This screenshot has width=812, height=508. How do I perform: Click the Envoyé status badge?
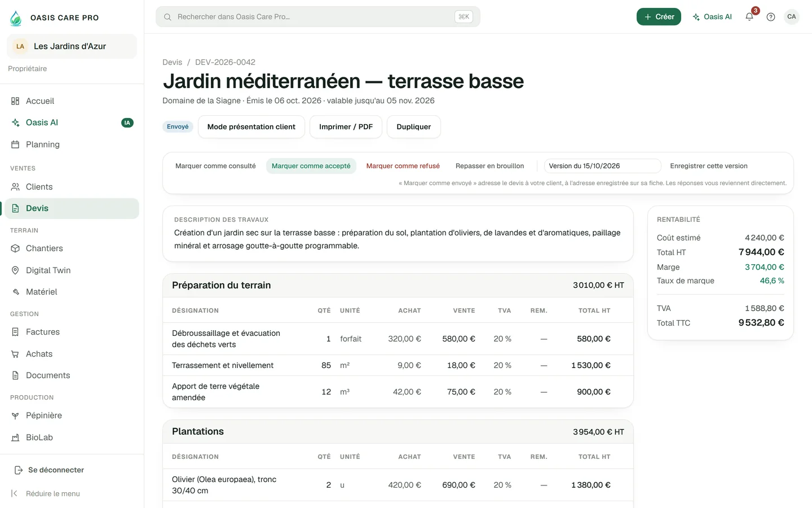pos(178,127)
